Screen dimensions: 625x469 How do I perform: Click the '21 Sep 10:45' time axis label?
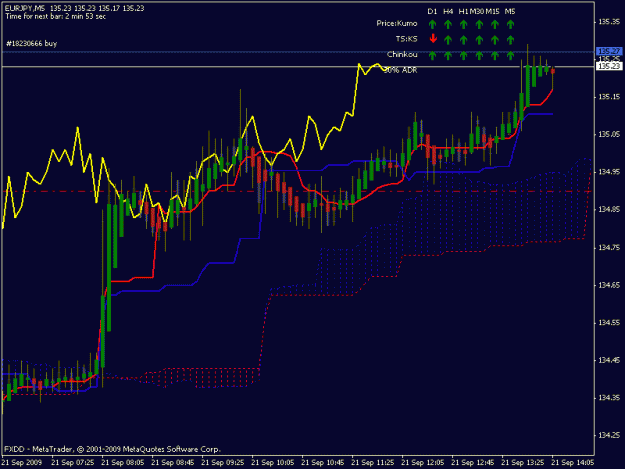point(323,462)
